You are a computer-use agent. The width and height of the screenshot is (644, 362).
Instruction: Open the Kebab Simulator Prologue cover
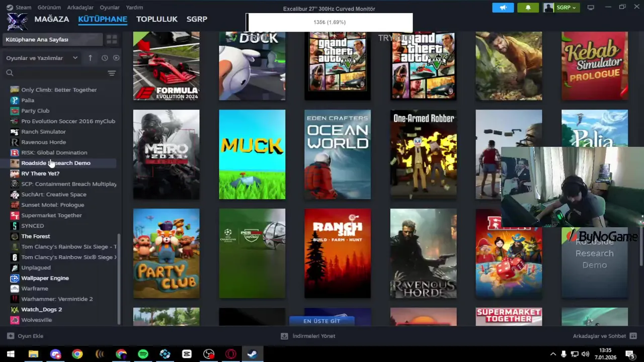(595, 66)
